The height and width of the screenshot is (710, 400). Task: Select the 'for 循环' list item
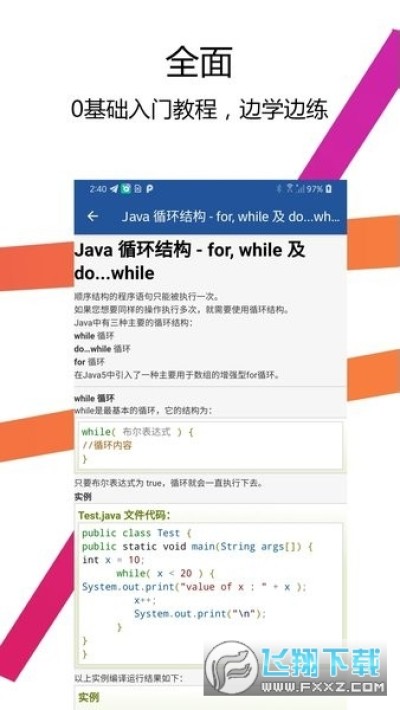(x=89, y=362)
